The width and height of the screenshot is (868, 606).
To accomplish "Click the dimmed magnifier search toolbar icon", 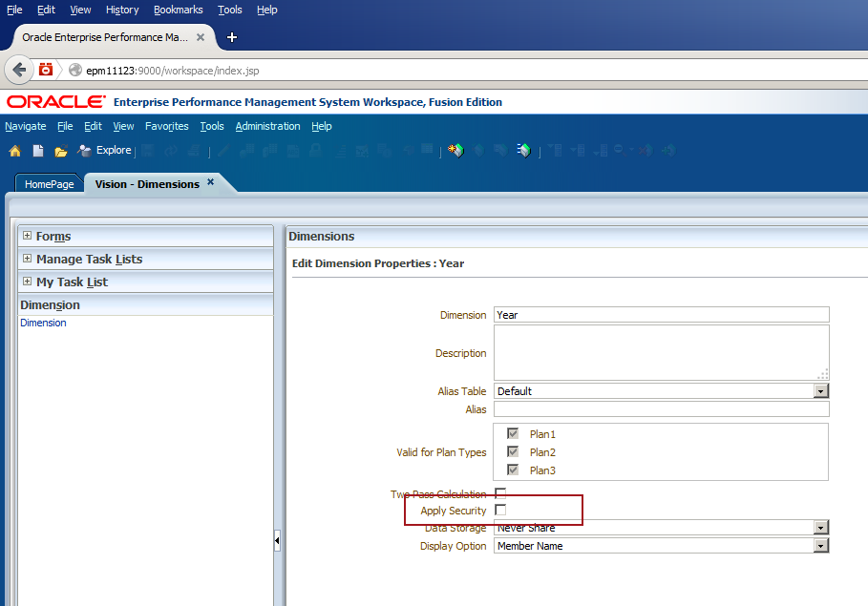I will click(620, 150).
